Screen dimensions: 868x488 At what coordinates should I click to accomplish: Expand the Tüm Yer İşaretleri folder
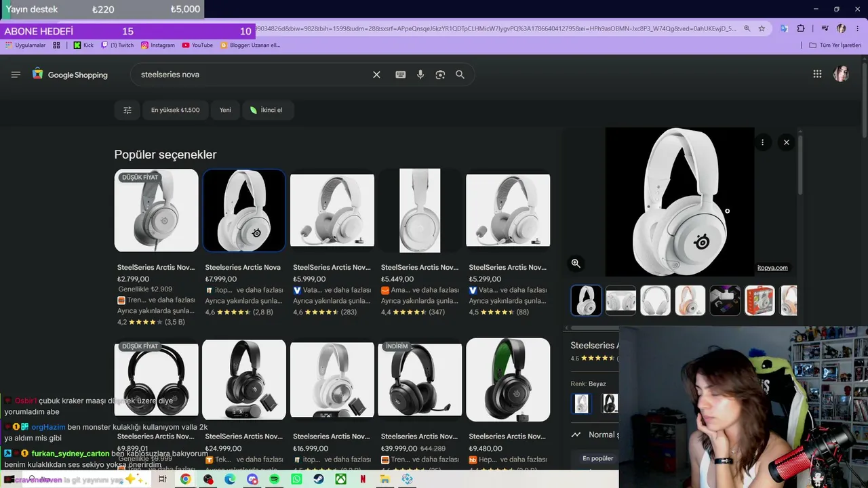point(835,45)
